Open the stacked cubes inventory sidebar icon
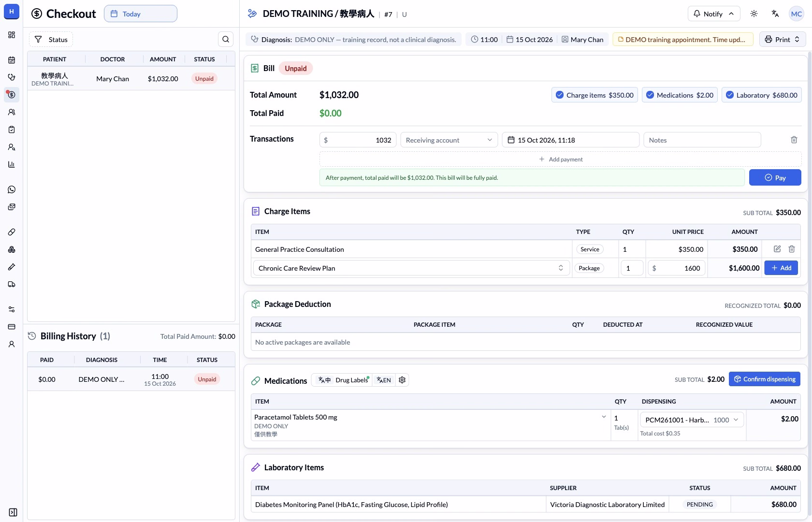 click(x=12, y=249)
